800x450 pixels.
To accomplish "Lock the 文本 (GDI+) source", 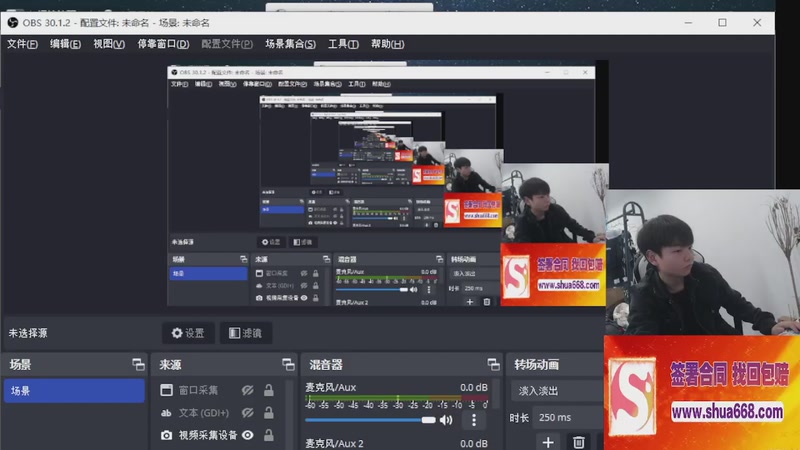I will click(x=268, y=413).
